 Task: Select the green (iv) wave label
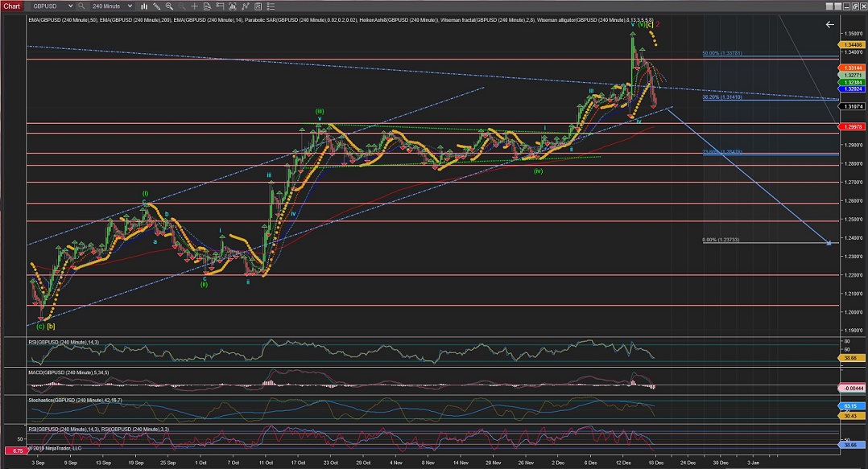538,171
